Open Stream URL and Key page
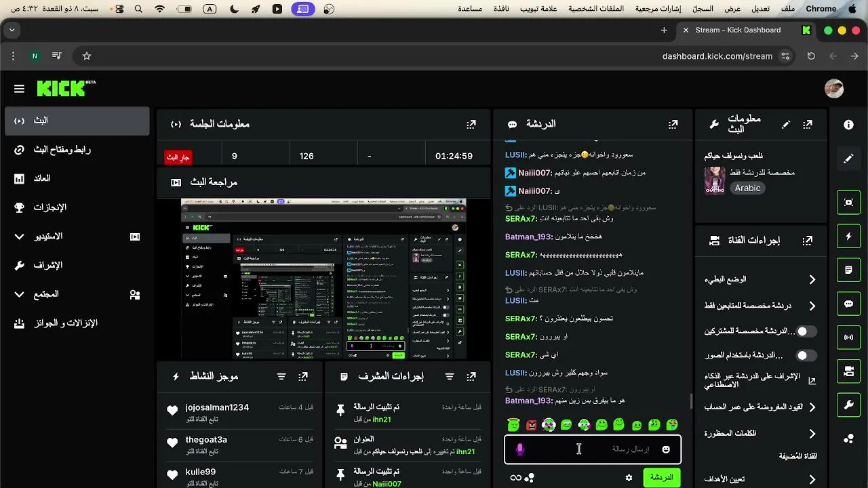 click(77, 150)
